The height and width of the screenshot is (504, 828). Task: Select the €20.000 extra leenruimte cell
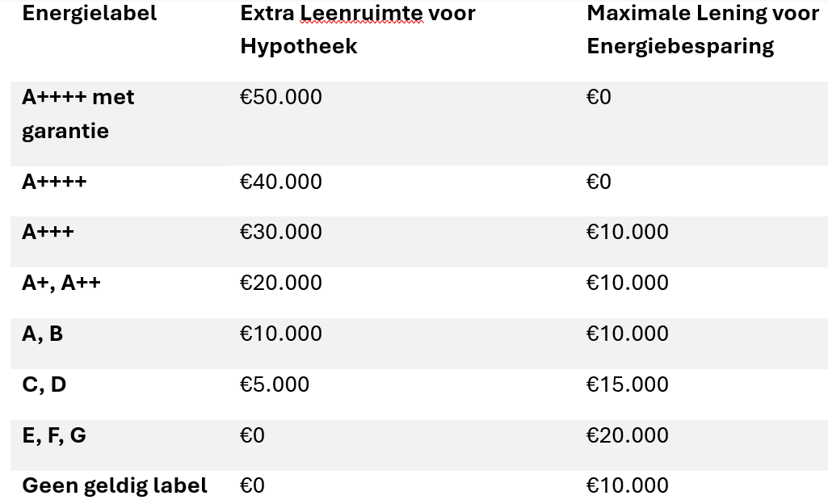pyautogui.click(x=281, y=283)
